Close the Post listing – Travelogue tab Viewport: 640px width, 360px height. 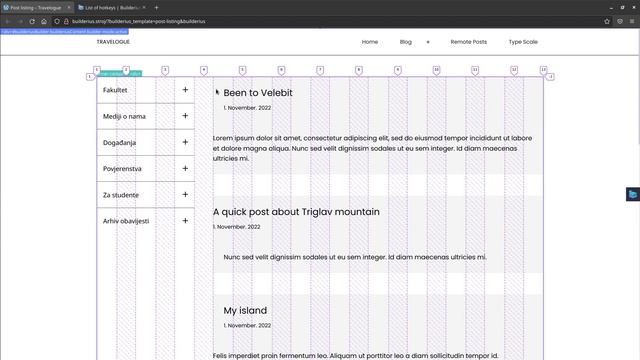pos(69,7)
